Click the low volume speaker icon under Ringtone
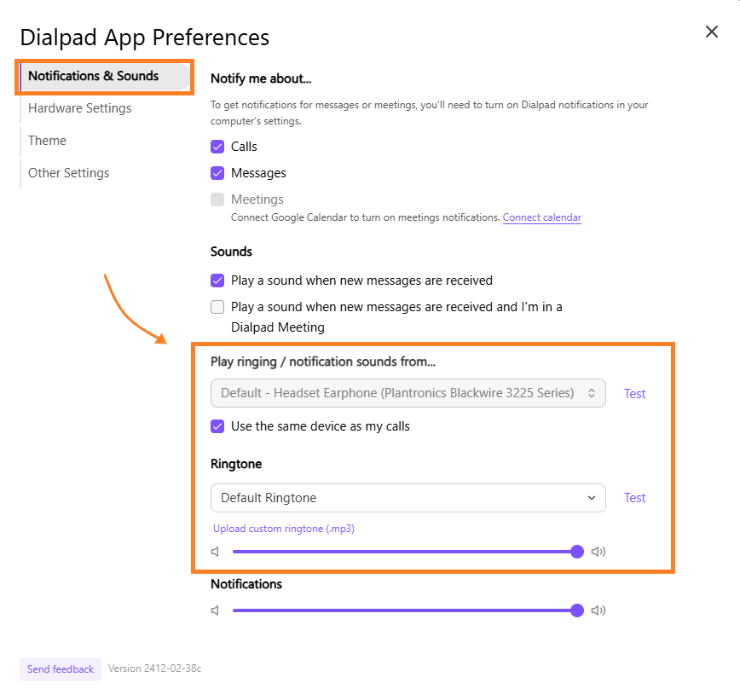This screenshot has height=700, width=740. coord(215,552)
